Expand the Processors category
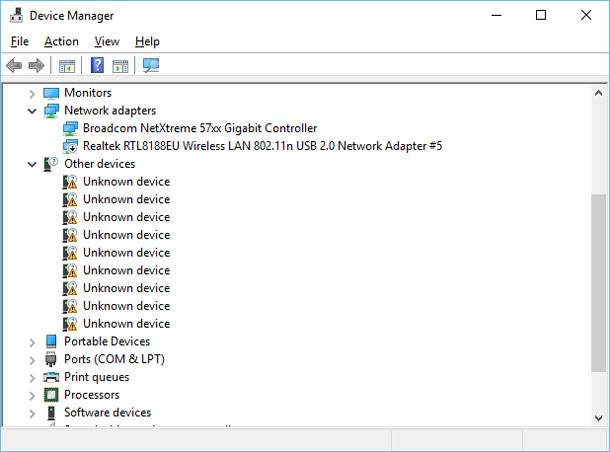610x452 pixels. click(32, 396)
